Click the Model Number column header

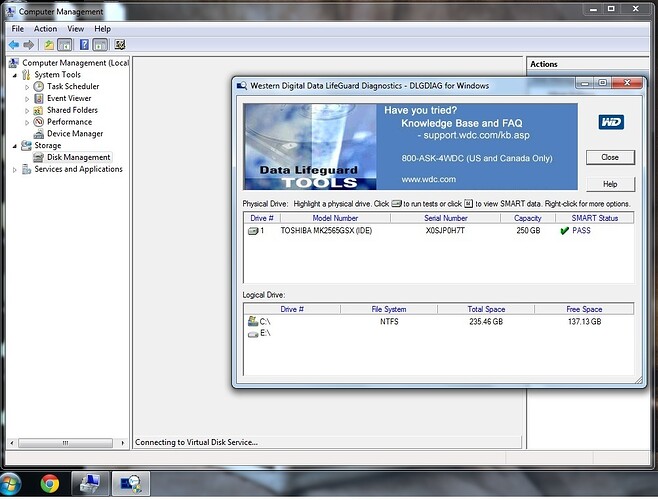tap(335, 218)
